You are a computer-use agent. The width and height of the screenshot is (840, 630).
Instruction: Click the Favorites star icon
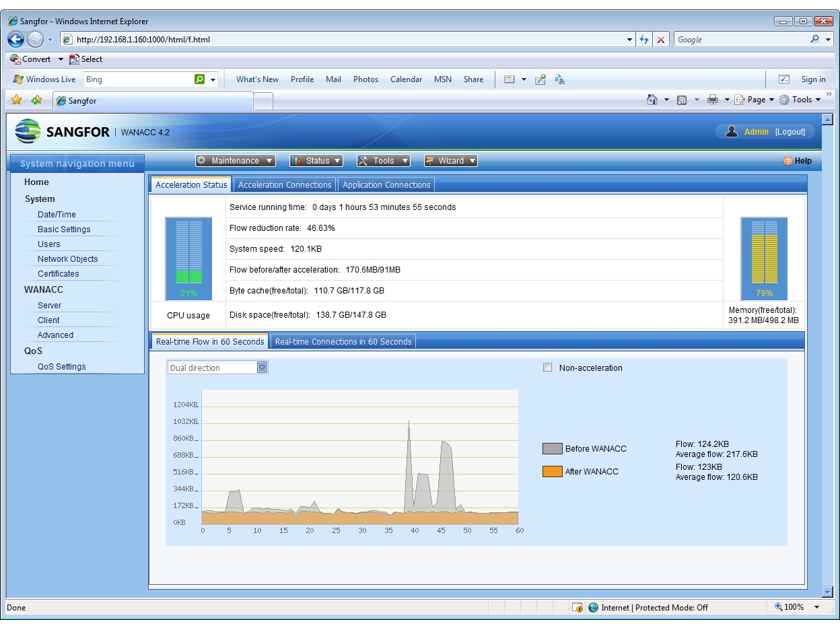coord(17,100)
